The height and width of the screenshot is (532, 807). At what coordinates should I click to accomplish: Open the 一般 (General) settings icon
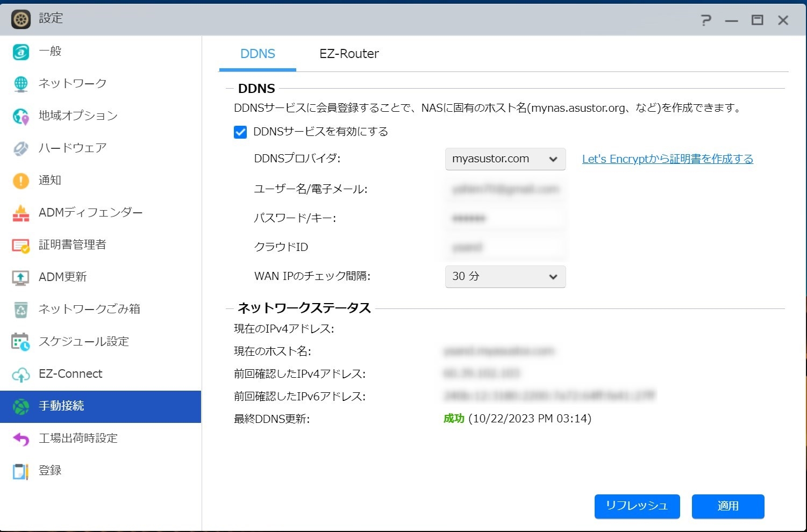click(20, 52)
